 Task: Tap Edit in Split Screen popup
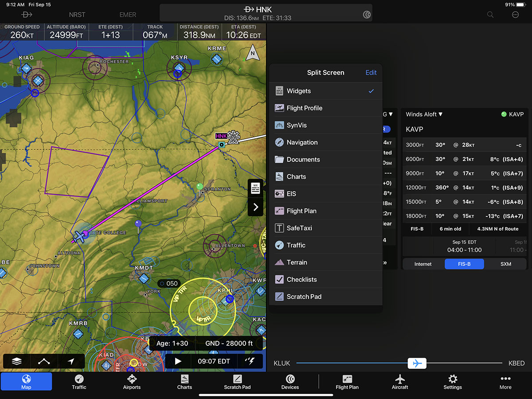tap(371, 73)
